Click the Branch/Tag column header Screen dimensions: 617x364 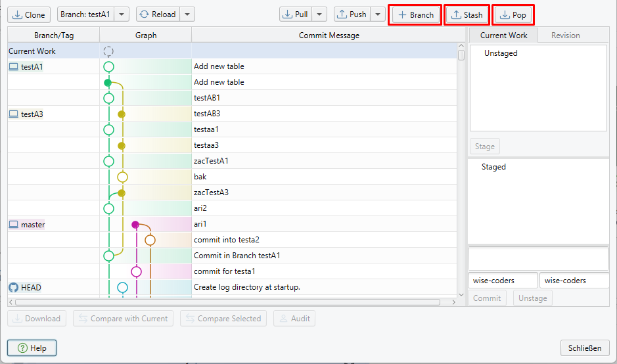pos(53,35)
